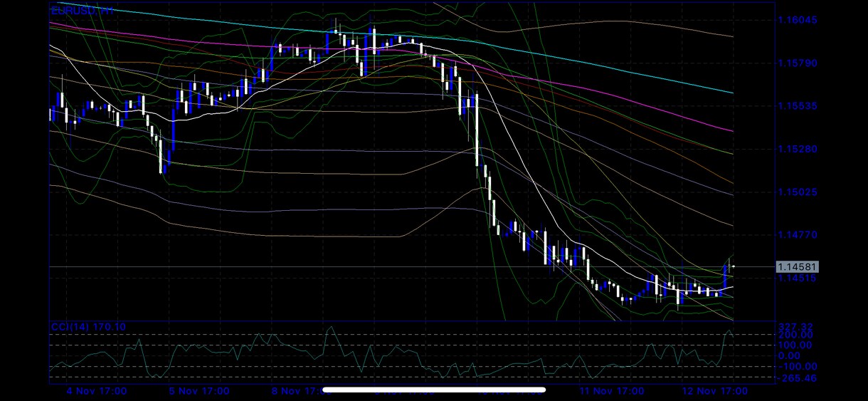Click the 1.16045 price scale label
Screen dimensions: 868x401
coord(798,20)
